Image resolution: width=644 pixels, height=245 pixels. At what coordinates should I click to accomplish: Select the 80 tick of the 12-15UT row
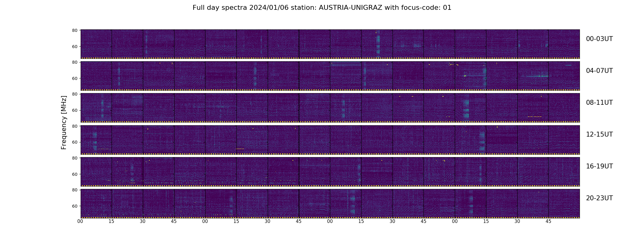tap(75, 126)
